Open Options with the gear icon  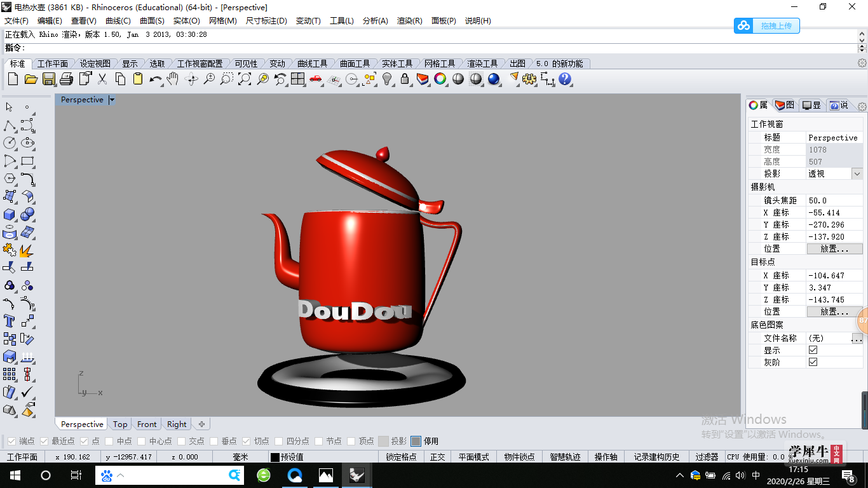pos(529,79)
